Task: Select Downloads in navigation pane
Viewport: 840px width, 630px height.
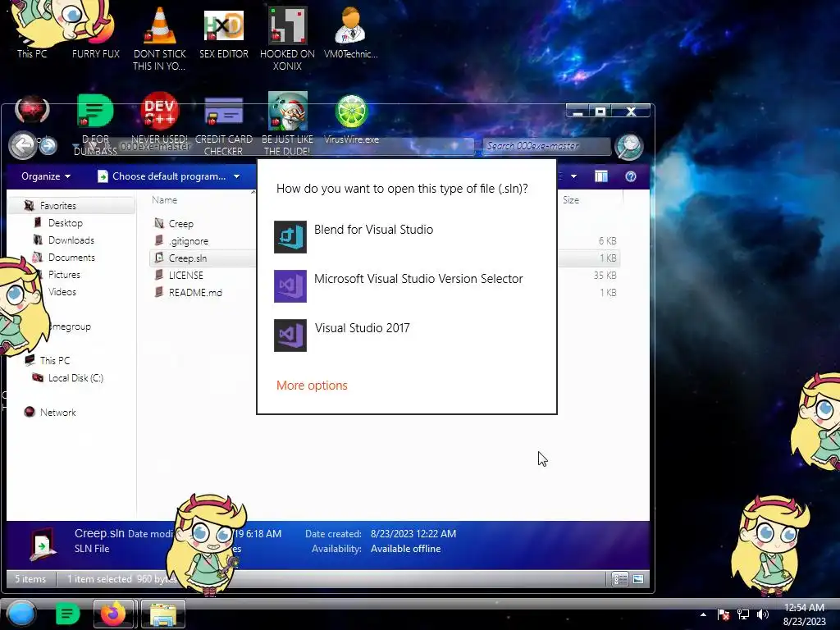Action: click(71, 240)
